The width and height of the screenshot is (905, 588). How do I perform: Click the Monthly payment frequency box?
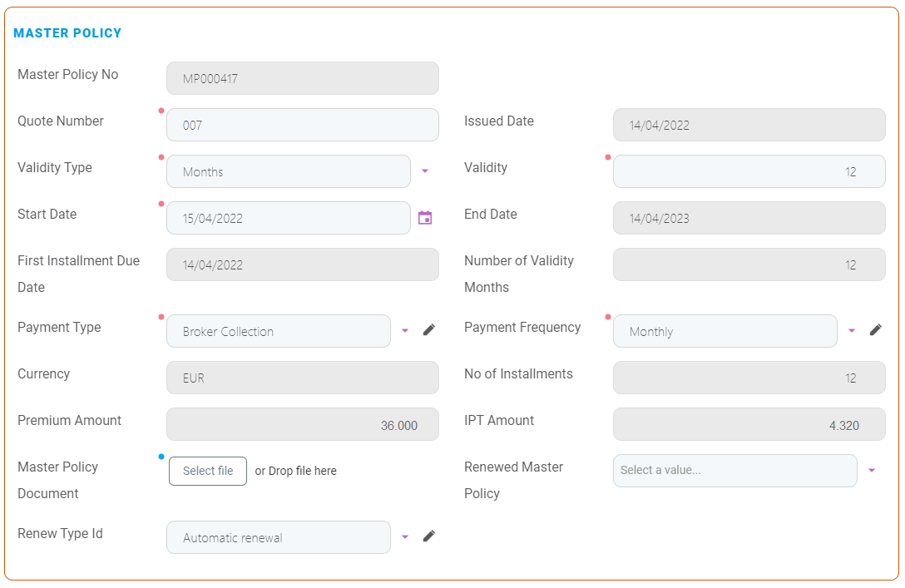[724, 331]
